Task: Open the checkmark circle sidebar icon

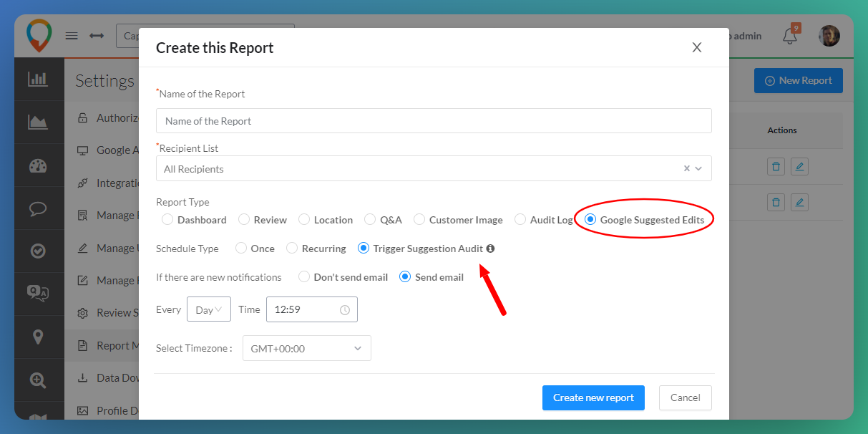Action: coord(38,251)
